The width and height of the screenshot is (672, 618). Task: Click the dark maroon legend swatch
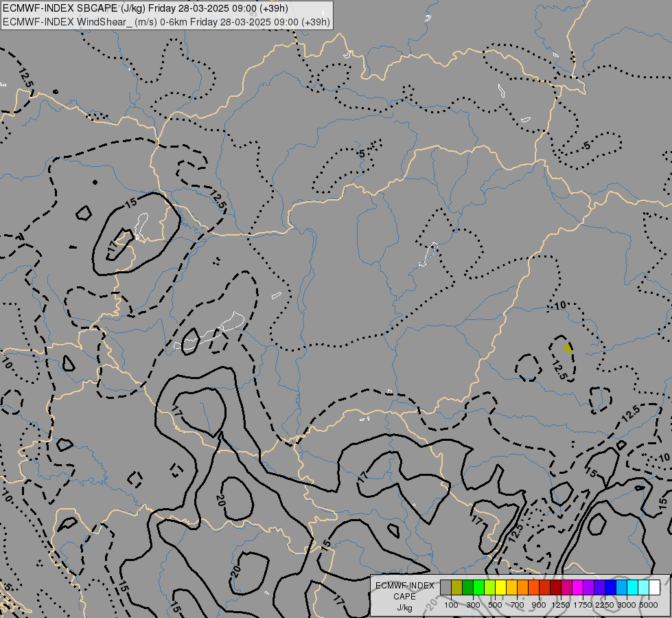pos(556,588)
